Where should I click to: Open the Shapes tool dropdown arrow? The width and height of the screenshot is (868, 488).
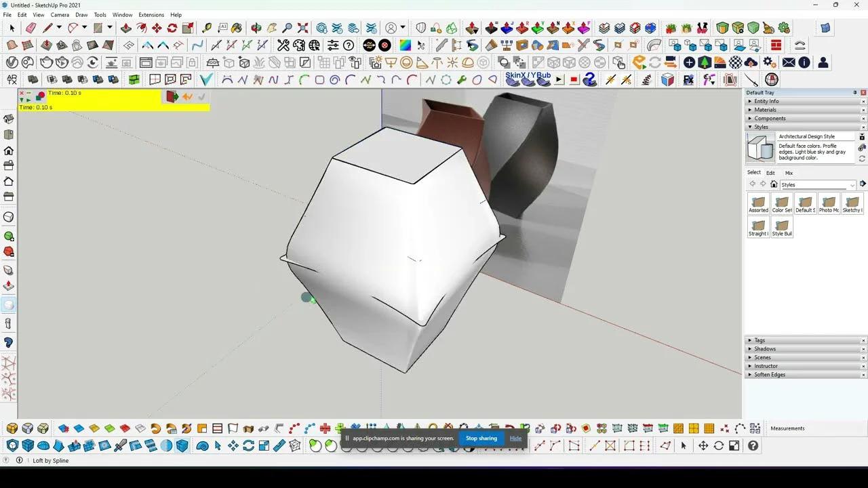pyautogui.click(x=109, y=28)
